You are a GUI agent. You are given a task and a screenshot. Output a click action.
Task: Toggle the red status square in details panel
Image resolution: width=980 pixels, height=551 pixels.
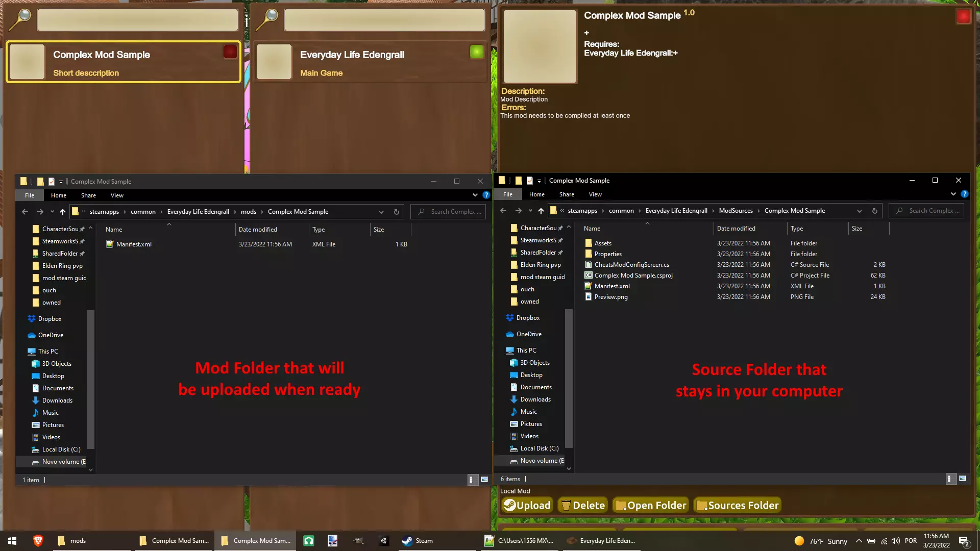coord(963,17)
